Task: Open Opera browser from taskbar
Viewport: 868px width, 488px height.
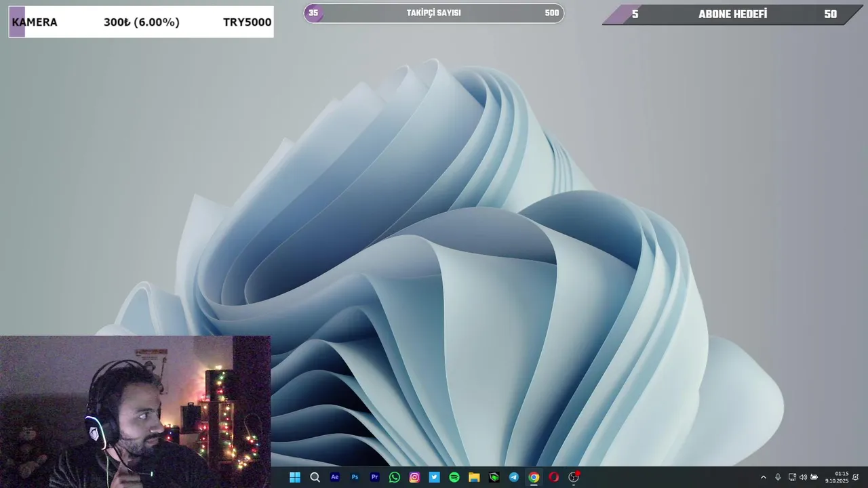Action: (554, 477)
